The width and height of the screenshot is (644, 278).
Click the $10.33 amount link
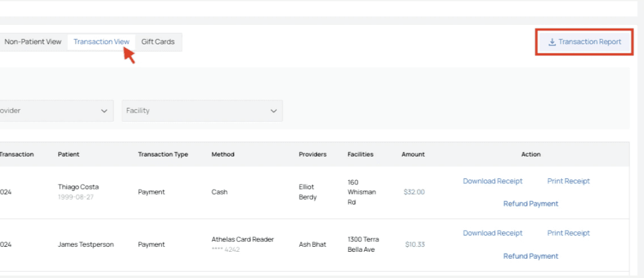(x=414, y=244)
